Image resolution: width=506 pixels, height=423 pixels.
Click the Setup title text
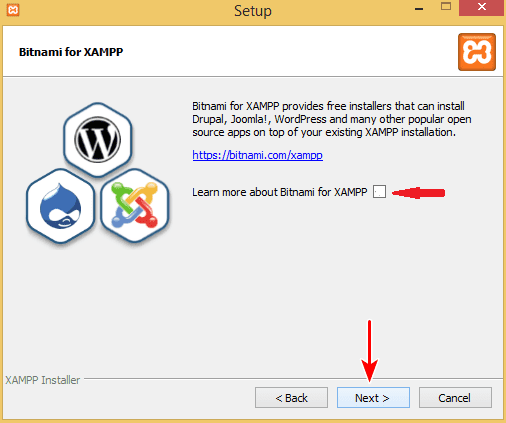pyautogui.click(x=253, y=11)
